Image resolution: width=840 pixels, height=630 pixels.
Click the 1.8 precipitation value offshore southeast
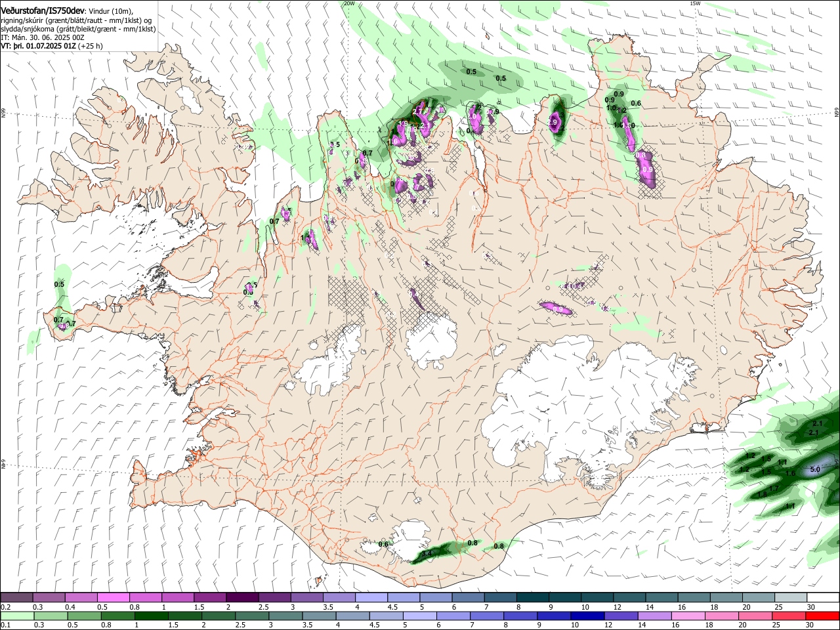762,495
